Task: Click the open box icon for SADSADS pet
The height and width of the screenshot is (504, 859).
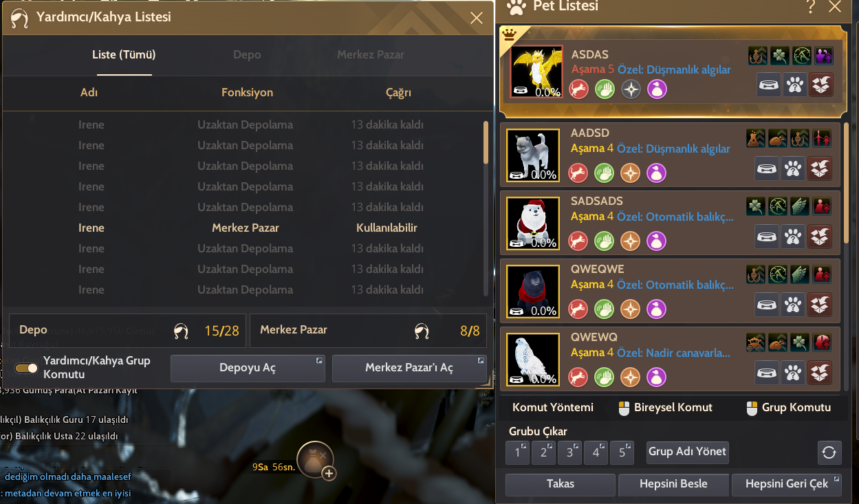Action: (x=820, y=237)
